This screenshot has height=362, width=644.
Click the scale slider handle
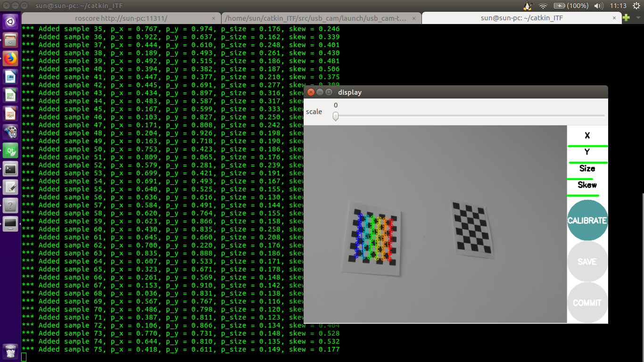coord(335,116)
